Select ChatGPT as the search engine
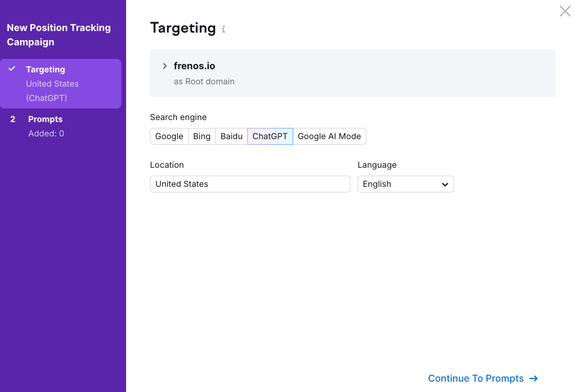This screenshot has height=392, width=576. pos(270,136)
